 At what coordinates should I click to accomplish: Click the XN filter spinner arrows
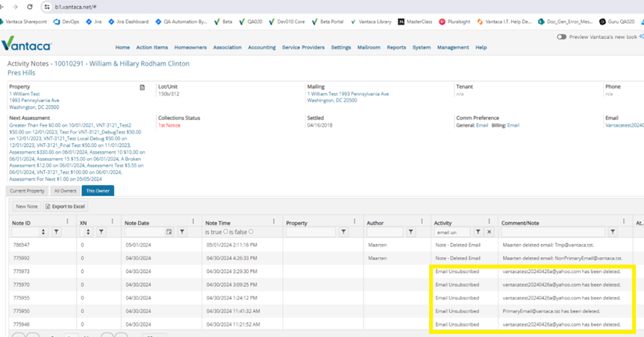pos(88,232)
